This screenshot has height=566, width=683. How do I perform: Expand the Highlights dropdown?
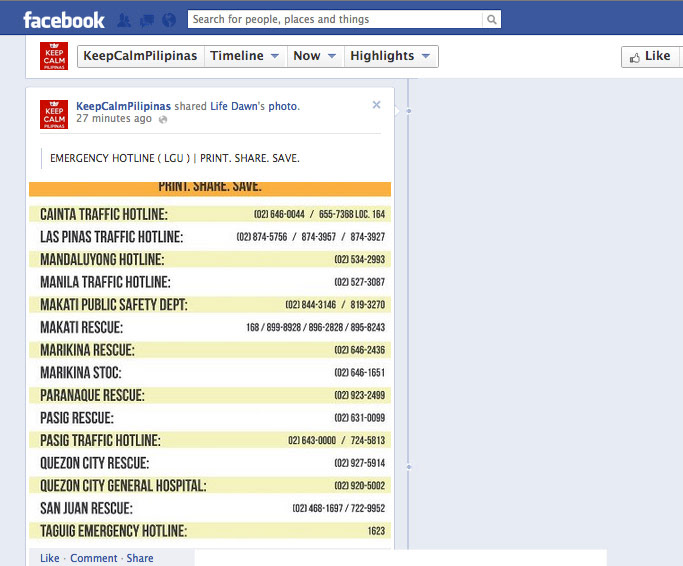point(391,56)
